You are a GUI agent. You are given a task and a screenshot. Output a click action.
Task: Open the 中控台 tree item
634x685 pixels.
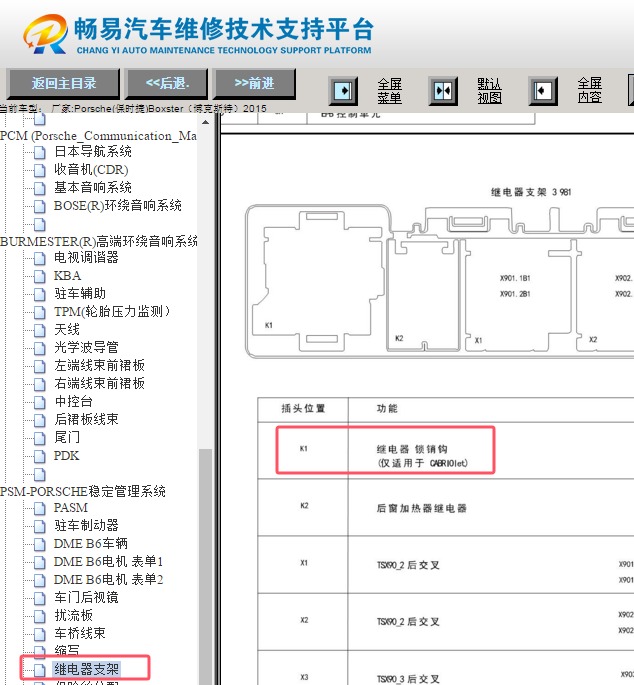click(73, 401)
